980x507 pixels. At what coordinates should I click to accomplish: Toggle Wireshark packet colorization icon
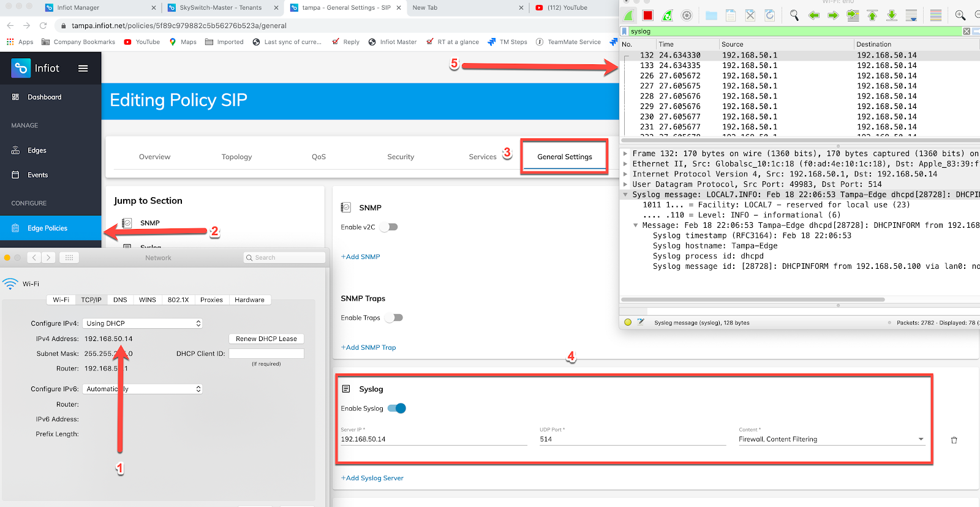pyautogui.click(x=936, y=15)
